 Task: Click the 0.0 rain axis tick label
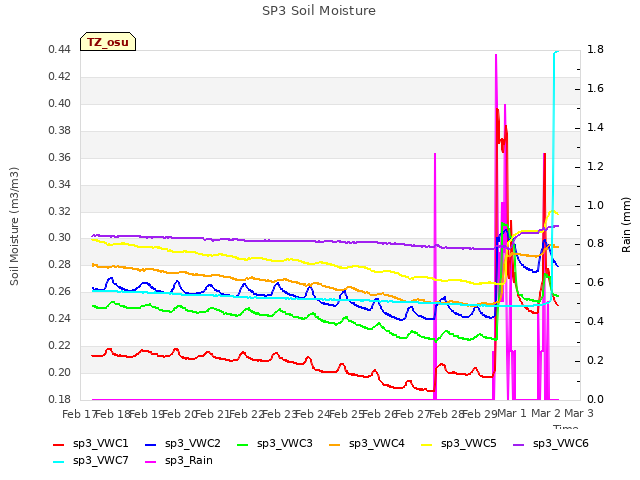point(595,400)
